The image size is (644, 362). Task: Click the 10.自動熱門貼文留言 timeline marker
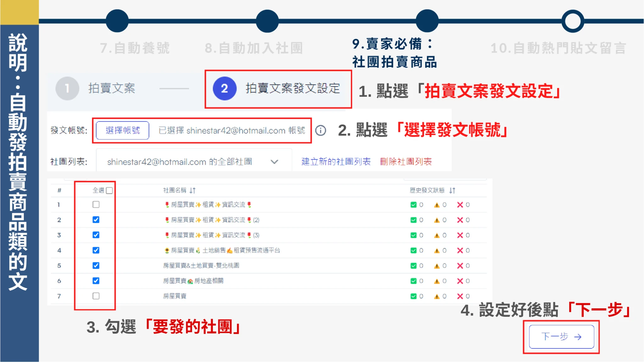[573, 21]
